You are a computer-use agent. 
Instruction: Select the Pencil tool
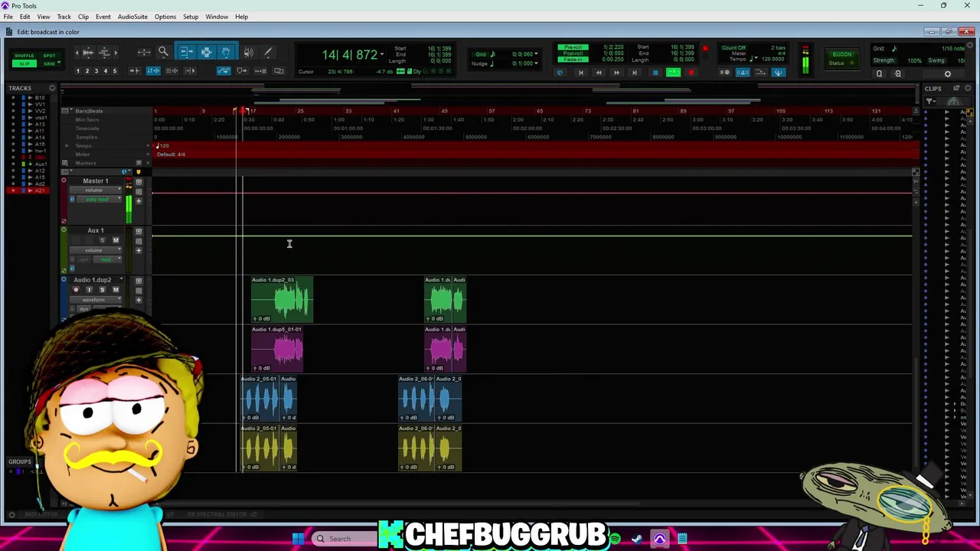tap(268, 52)
